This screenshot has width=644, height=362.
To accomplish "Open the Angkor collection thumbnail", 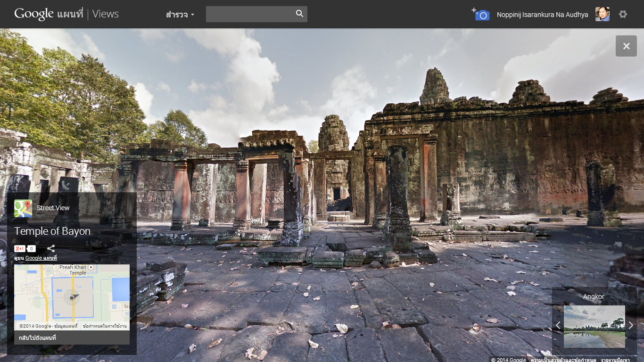I will (594, 327).
